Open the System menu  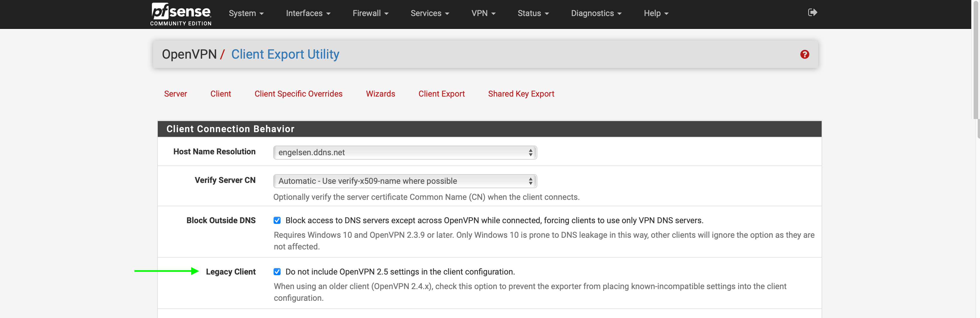[x=246, y=13]
